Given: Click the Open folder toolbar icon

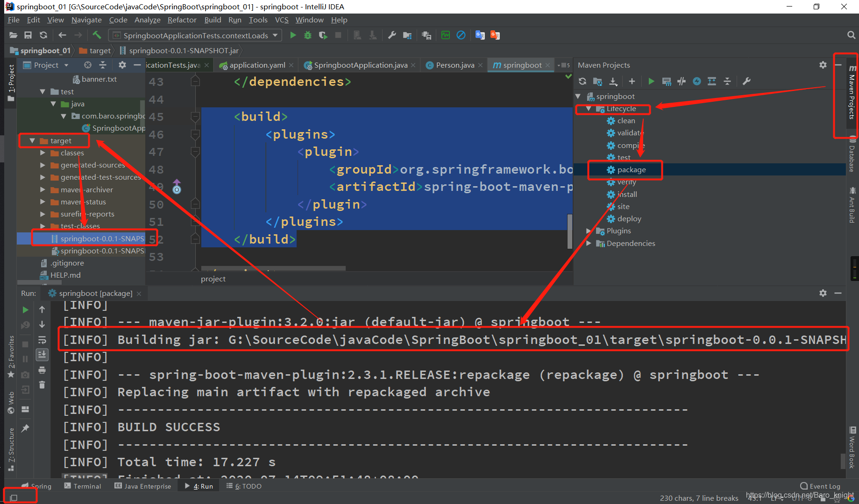Looking at the screenshot, I should (13, 35).
